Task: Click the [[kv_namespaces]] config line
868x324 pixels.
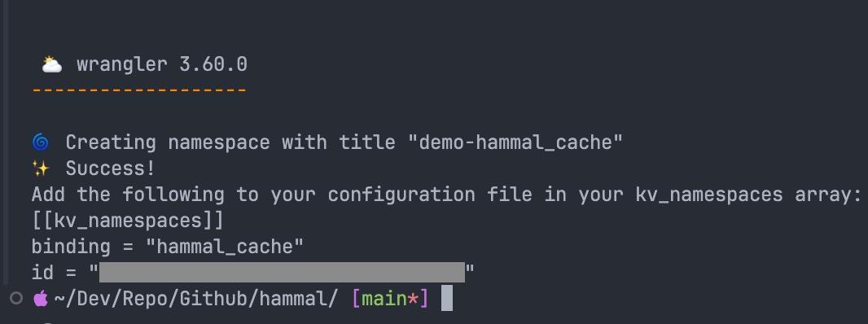Action: point(128,221)
